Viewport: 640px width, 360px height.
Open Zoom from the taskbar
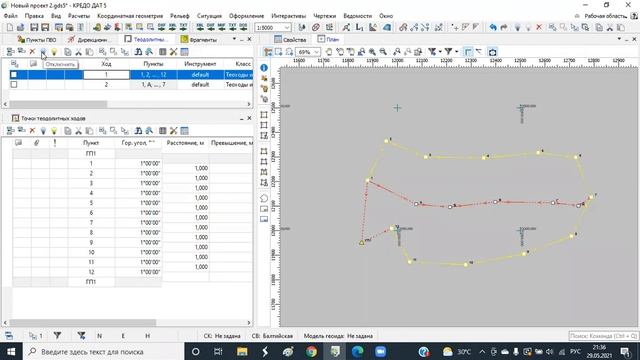point(380,351)
